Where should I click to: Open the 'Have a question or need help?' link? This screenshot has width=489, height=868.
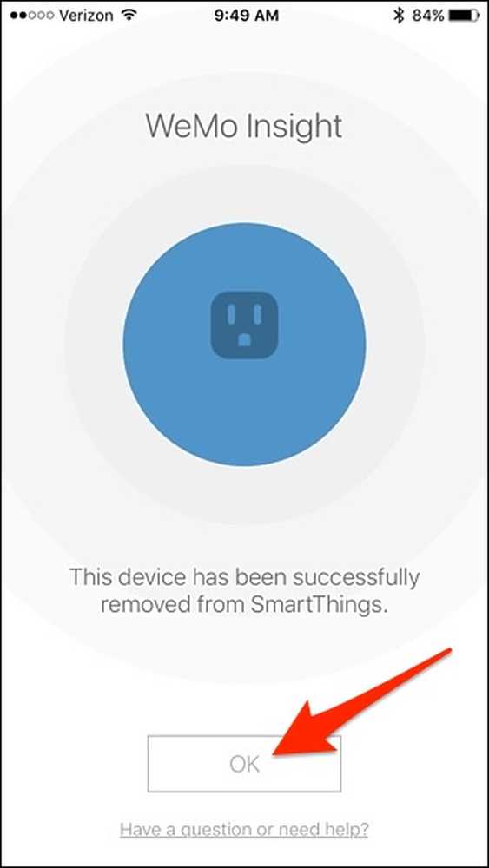[x=244, y=830]
